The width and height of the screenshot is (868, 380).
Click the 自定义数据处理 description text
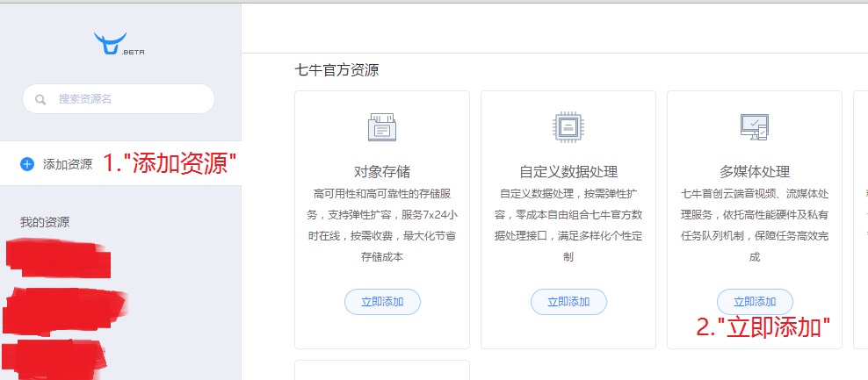pos(568,226)
